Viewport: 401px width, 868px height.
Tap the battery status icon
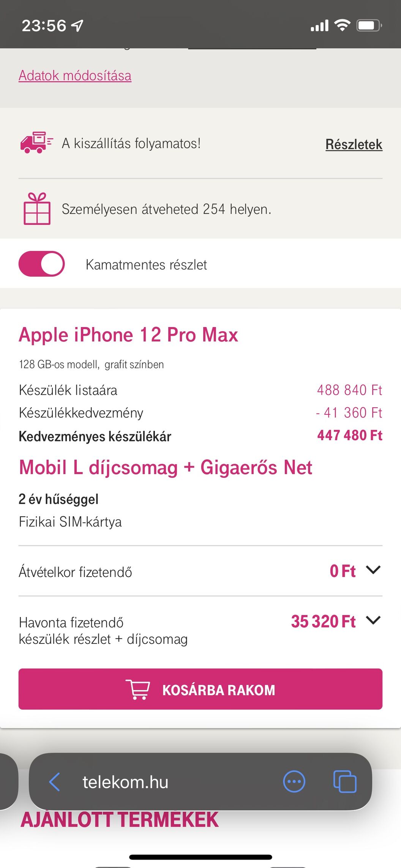point(369,25)
